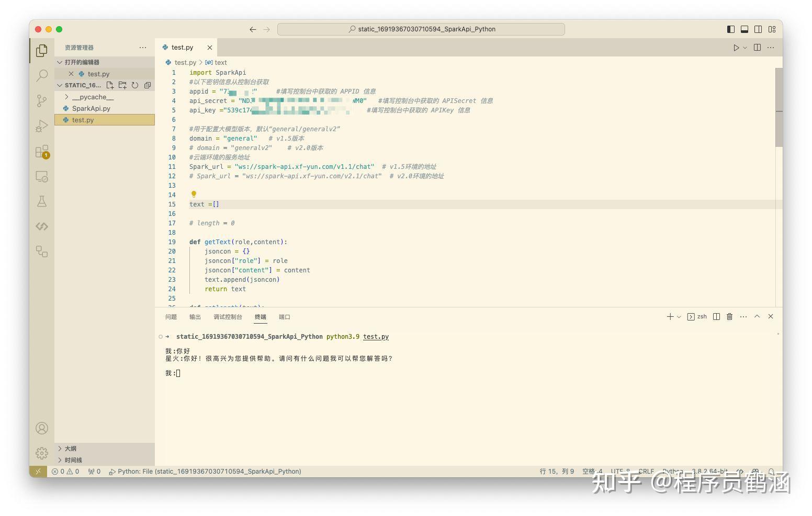This screenshot has height=516, width=812.
Task: Split the editor to the right
Action: coord(757,48)
